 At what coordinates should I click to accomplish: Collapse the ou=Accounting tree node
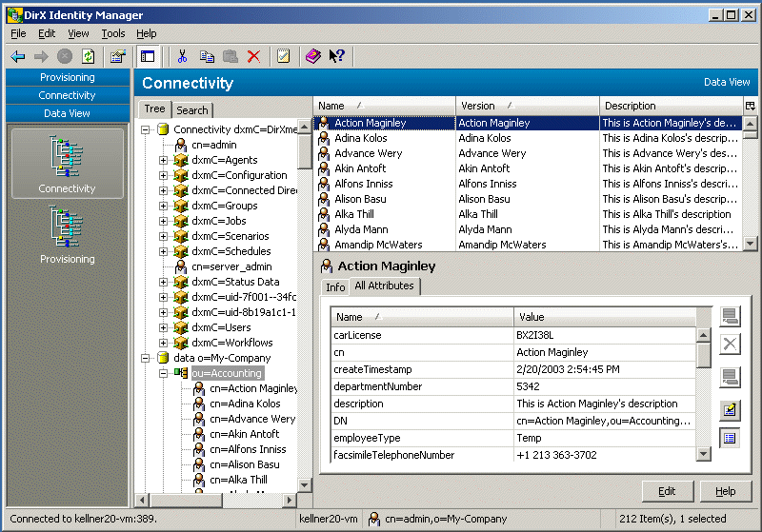[x=164, y=373]
